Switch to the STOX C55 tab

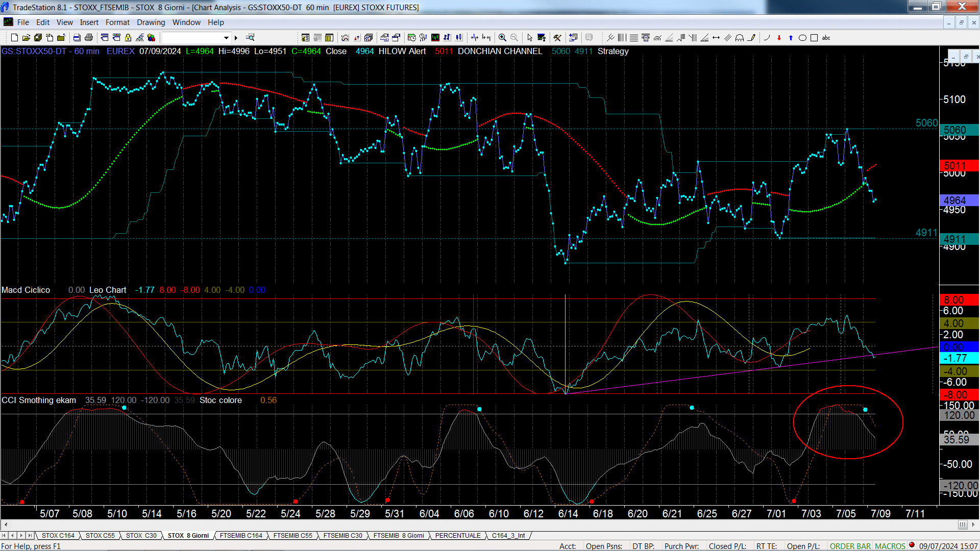(x=100, y=536)
